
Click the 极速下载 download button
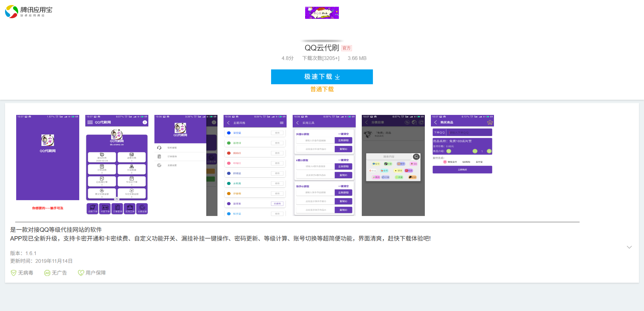tap(322, 77)
